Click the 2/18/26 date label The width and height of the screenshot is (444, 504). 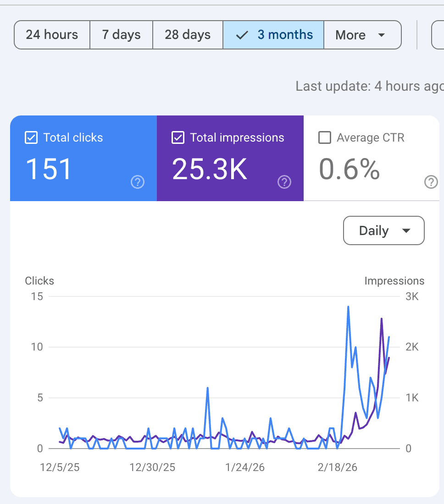(337, 467)
